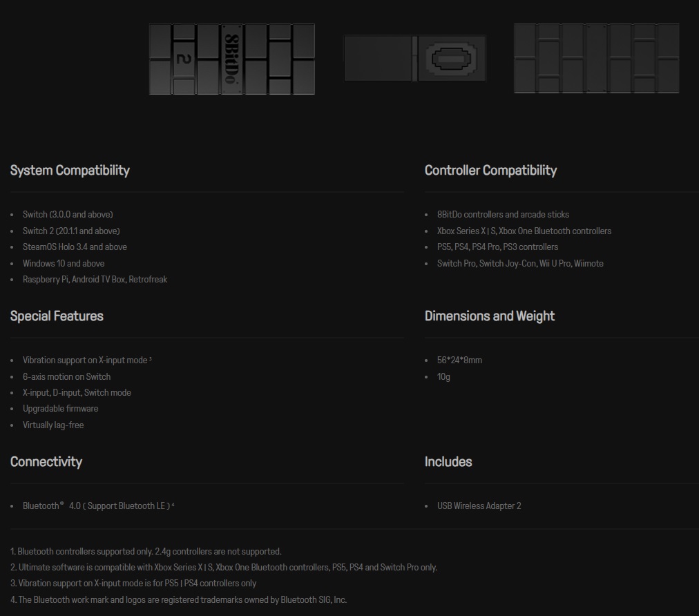Image resolution: width=699 pixels, height=616 pixels.
Task: Click the PS5, PS4, PS4 Pro, PS3 controllers line
Action: tap(497, 247)
